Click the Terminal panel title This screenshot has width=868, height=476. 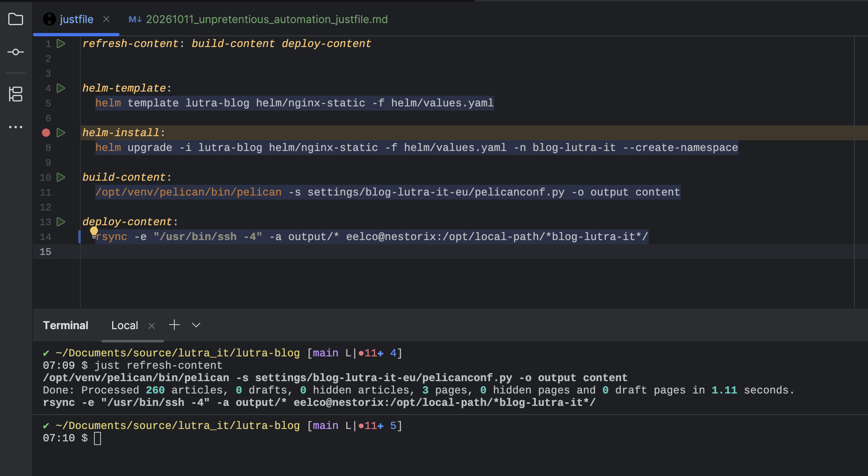[66, 325]
